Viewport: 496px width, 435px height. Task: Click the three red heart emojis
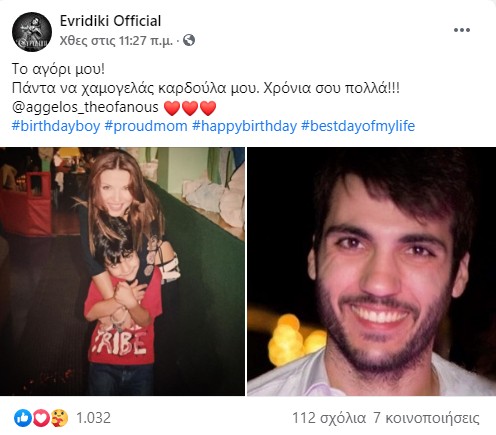pyautogui.click(x=190, y=108)
